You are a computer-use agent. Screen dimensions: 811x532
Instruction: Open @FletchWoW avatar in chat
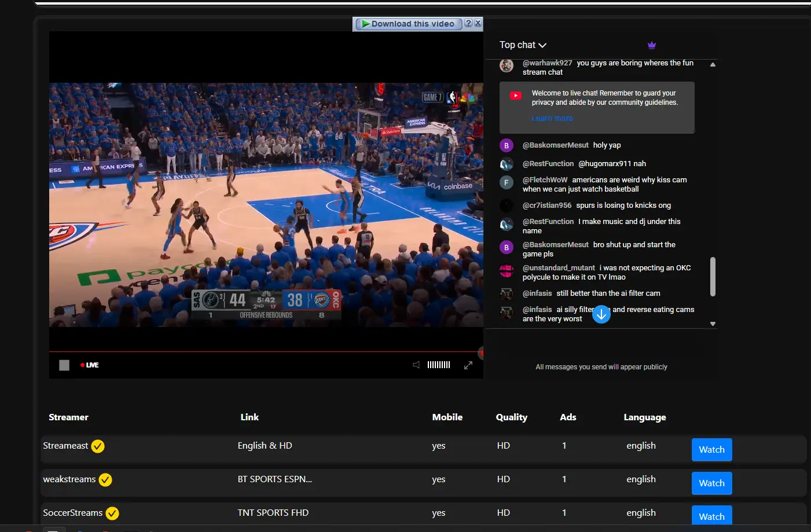[507, 182]
